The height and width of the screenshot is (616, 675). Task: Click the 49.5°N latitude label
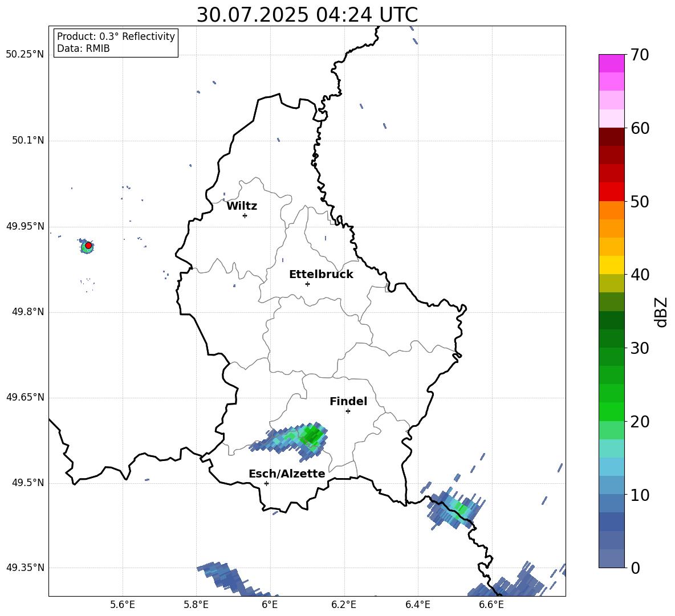pyautogui.click(x=28, y=483)
